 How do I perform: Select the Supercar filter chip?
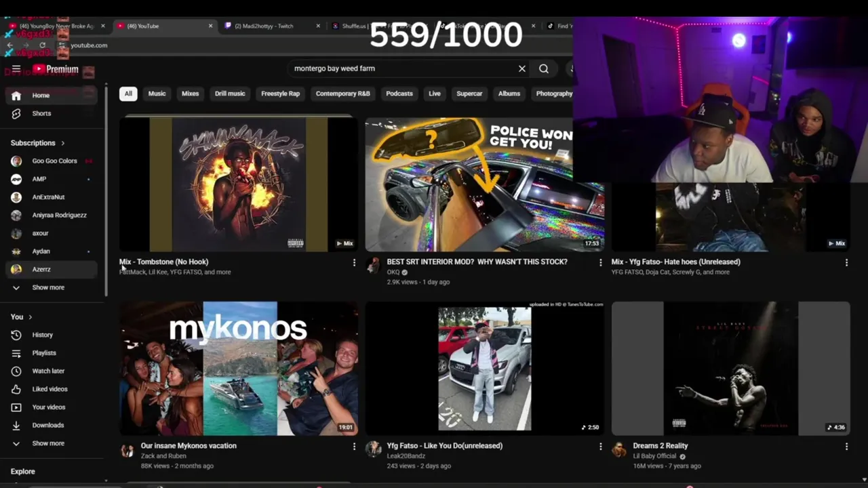pyautogui.click(x=469, y=94)
